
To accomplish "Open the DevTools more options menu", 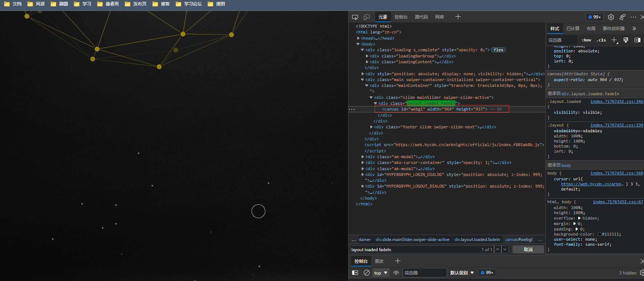I will coord(633,17).
